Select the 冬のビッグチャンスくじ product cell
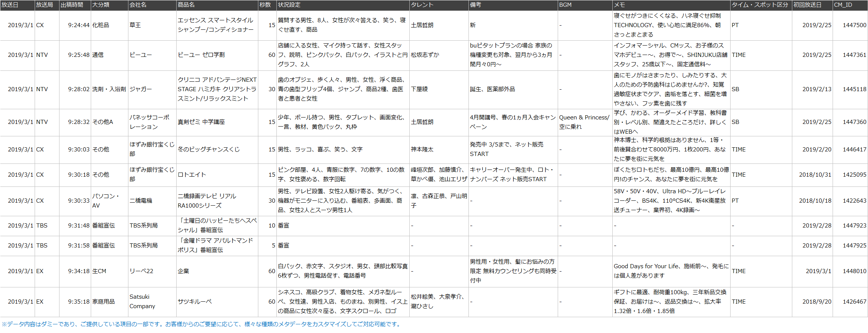Image resolution: width=868 pixels, height=333 pixels. tap(209, 150)
